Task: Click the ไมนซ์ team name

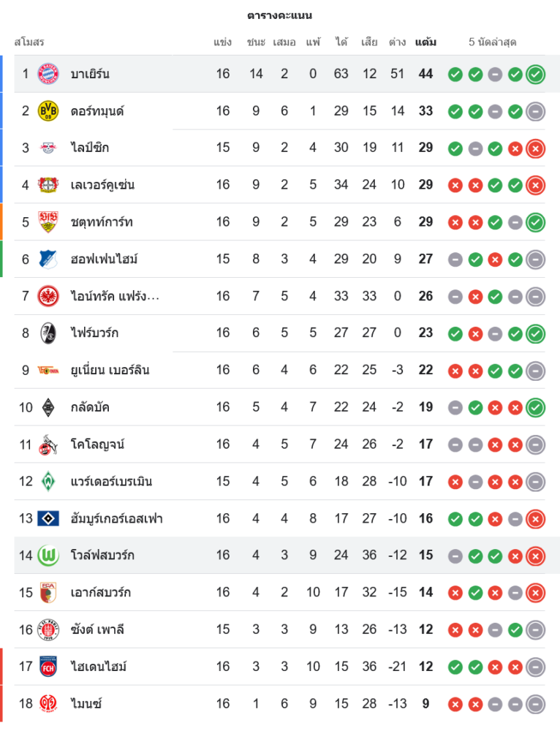Action: 86,704
